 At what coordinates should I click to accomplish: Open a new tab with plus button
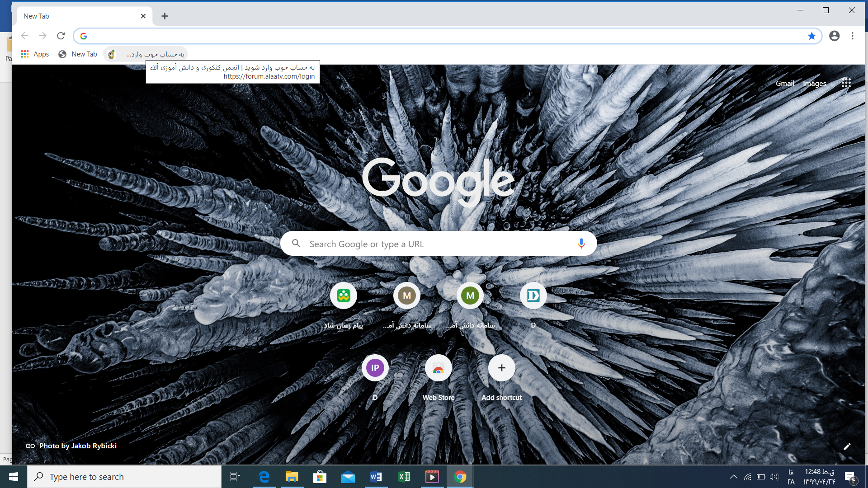click(x=165, y=16)
